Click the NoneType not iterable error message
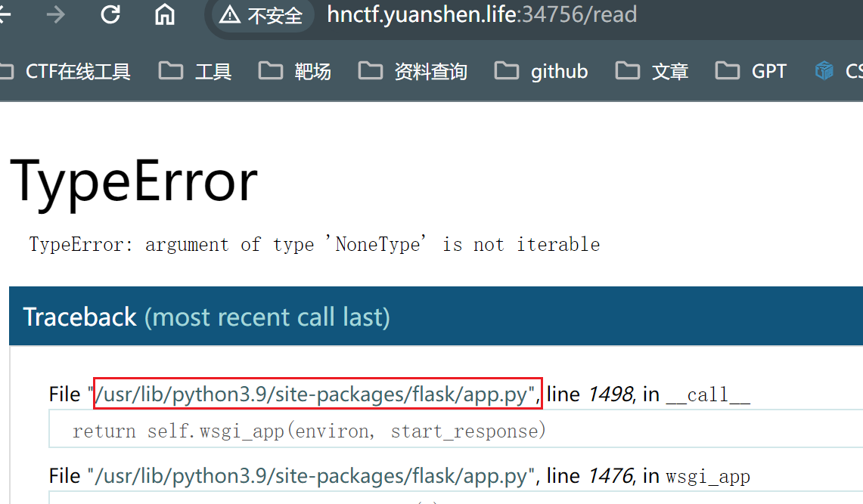863x504 pixels. pyautogui.click(x=314, y=245)
